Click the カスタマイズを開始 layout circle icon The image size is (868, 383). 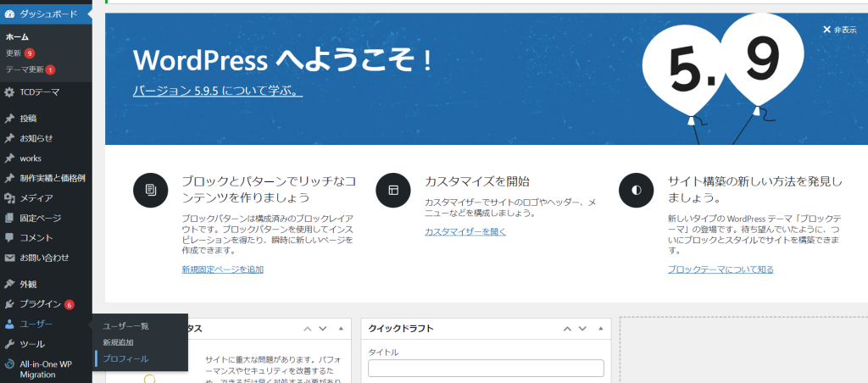(x=393, y=190)
